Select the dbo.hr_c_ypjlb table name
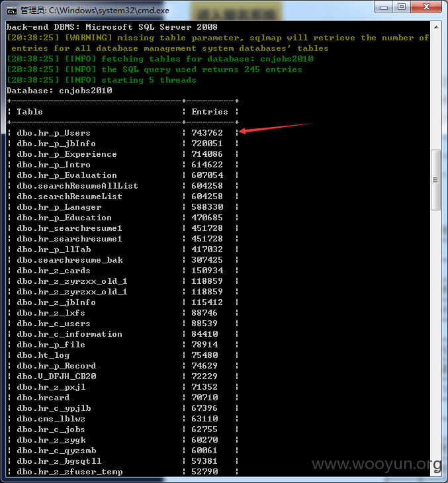The image size is (448, 483). coord(54,408)
